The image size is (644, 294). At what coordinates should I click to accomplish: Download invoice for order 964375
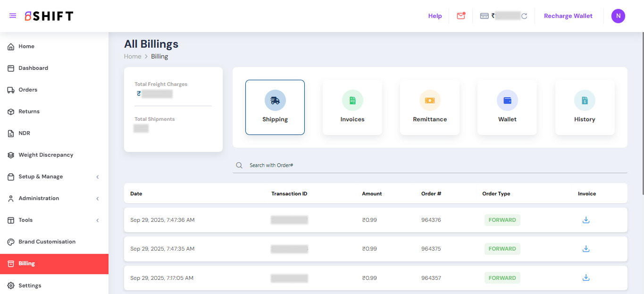pyautogui.click(x=586, y=249)
